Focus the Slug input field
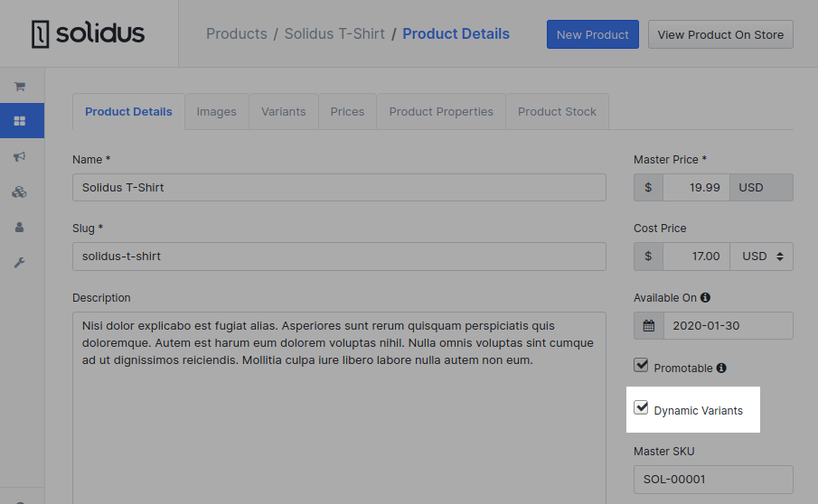818x504 pixels. 339,257
